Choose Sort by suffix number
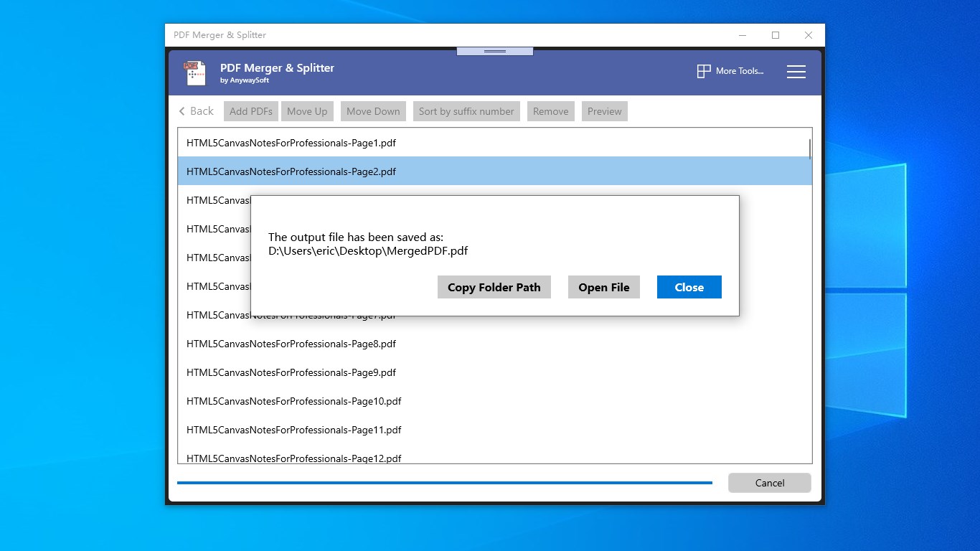 [x=466, y=110]
